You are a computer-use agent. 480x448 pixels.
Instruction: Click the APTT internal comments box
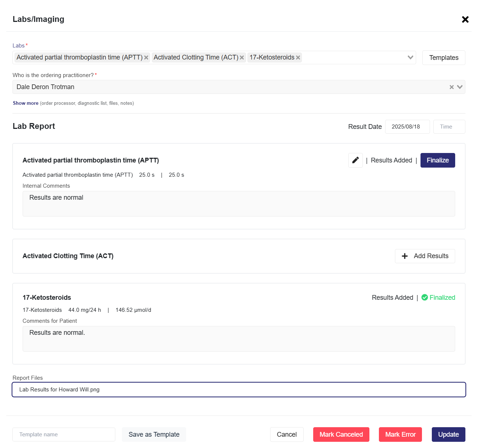[239, 204]
